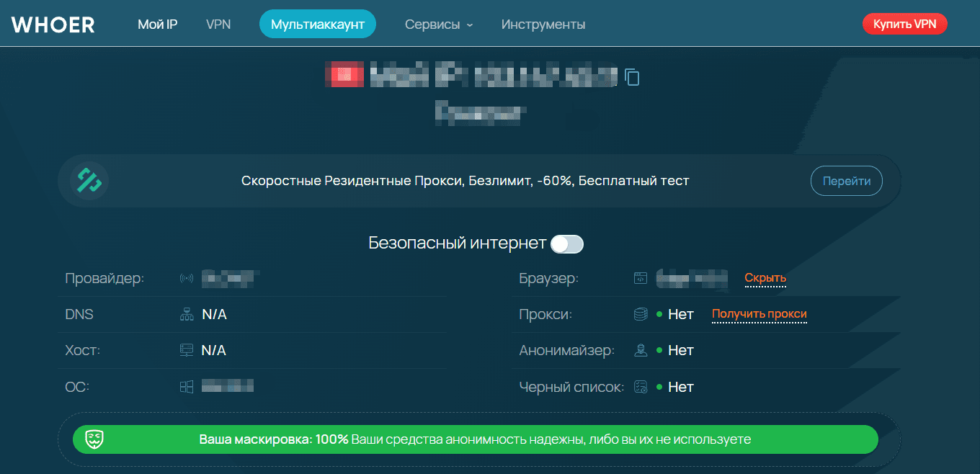Enable the Безопасный интернет toggle

[x=566, y=244]
